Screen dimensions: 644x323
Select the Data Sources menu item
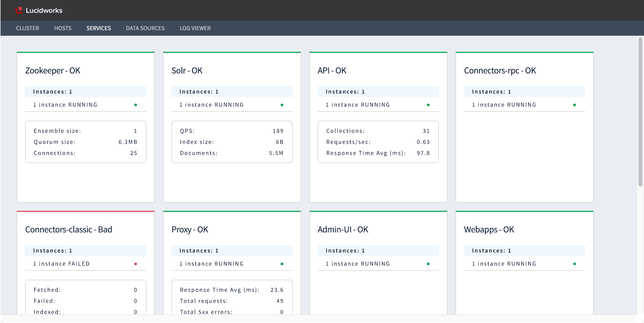pos(145,28)
